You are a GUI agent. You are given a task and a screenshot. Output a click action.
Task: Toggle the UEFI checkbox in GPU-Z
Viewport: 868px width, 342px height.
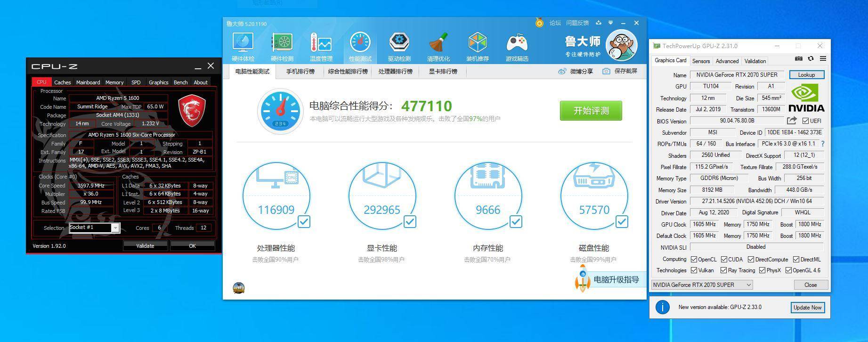805,121
